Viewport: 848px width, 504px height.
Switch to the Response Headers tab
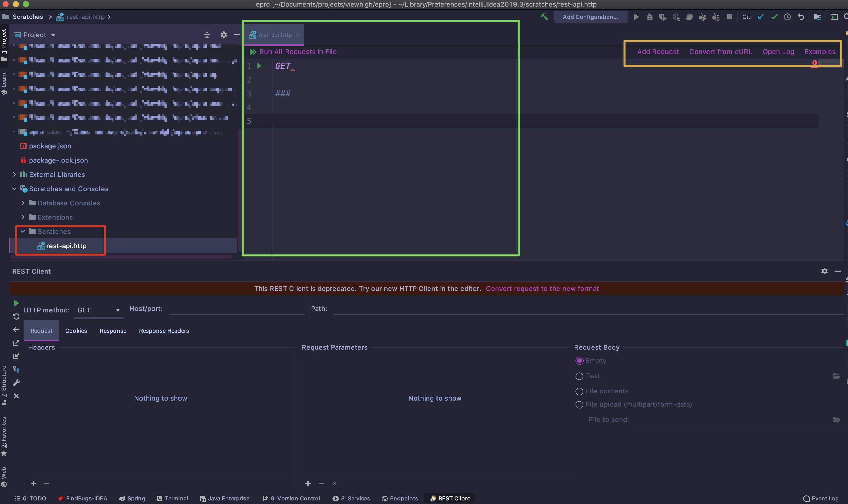(x=164, y=330)
